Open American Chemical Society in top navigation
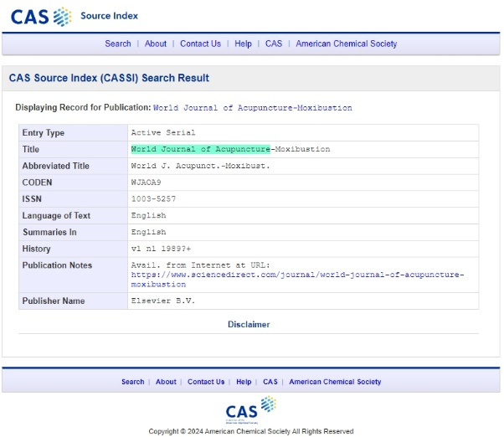 pyautogui.click(x=346, y=44)
